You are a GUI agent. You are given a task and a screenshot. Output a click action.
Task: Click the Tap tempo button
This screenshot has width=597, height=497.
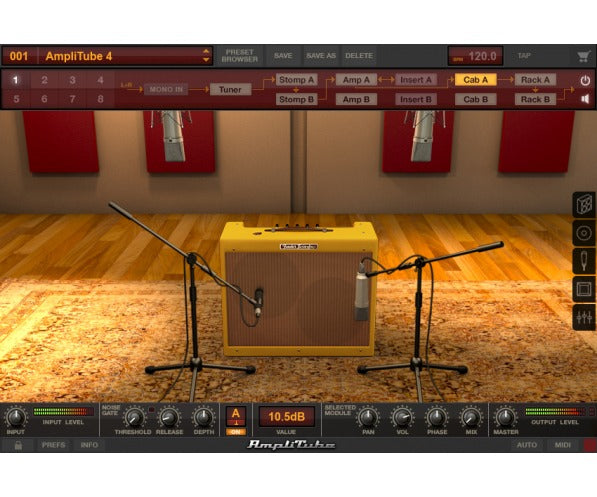click(524, 56)
